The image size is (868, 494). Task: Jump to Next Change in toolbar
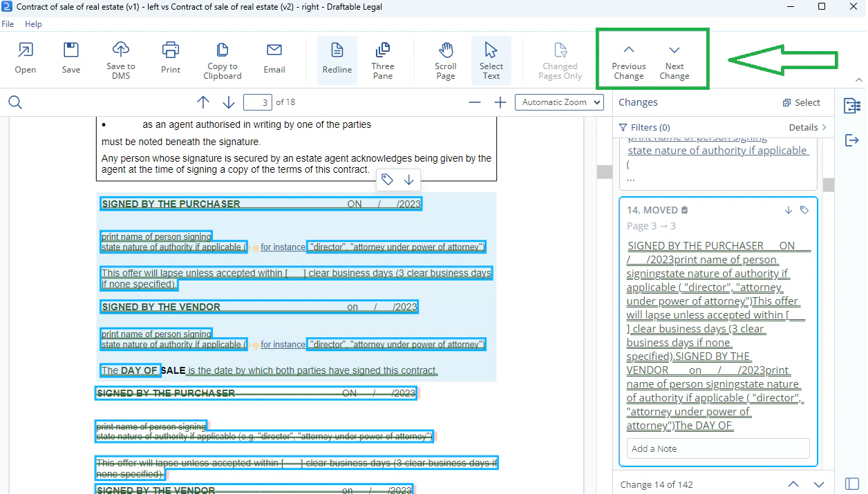click(674, 61)
